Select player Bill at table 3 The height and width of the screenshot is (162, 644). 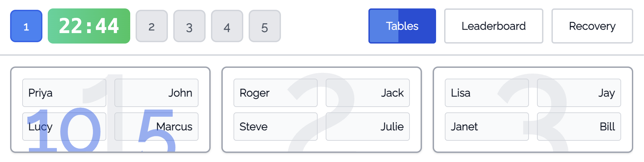[x=579, y=127]
